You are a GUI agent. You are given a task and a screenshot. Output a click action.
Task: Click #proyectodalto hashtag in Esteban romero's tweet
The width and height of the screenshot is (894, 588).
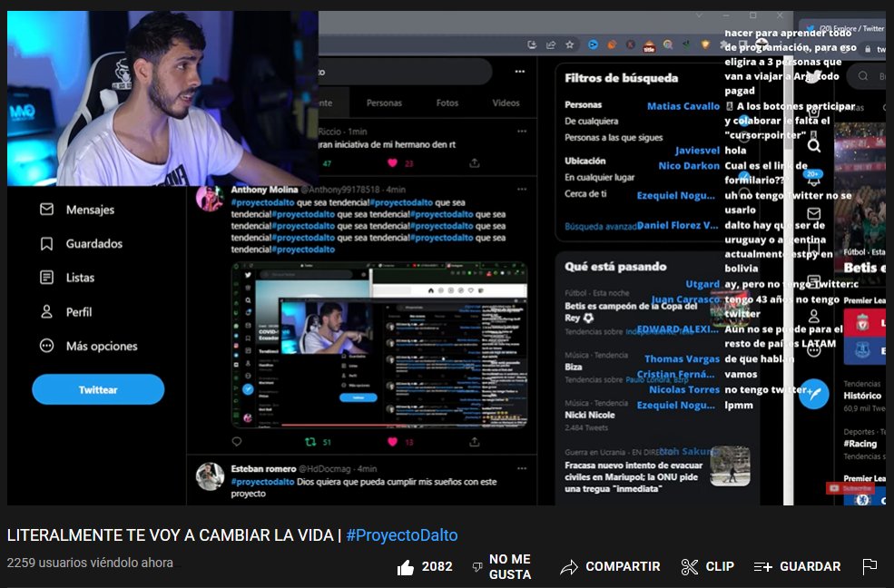tap(263, 482)
